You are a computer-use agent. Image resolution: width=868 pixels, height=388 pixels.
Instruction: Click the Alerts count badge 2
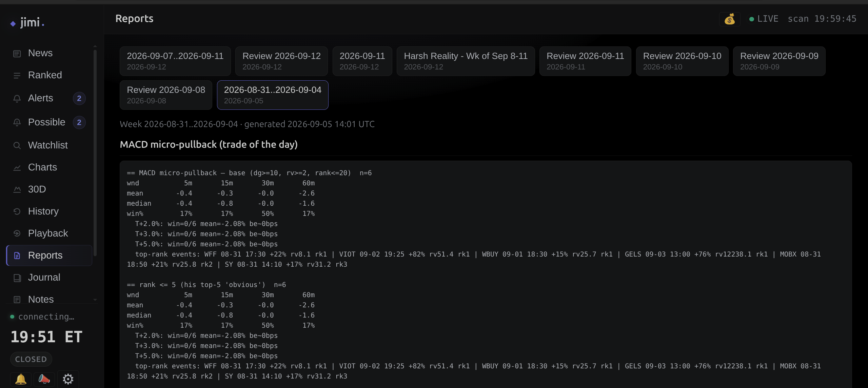click(79, 99)
